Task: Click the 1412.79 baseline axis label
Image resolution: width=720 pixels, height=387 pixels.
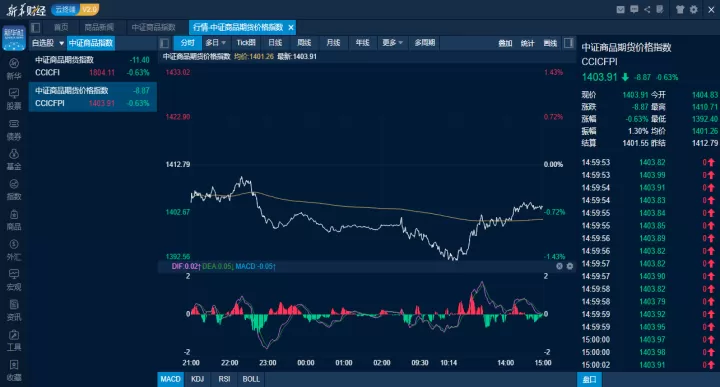Action: pyautogui.click(x=178, y=164)
